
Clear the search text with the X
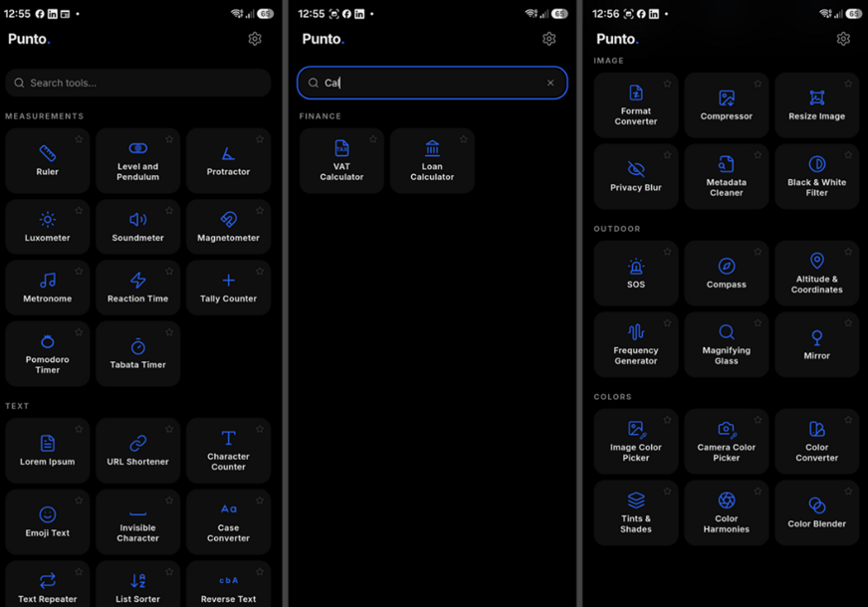[550, 83]
